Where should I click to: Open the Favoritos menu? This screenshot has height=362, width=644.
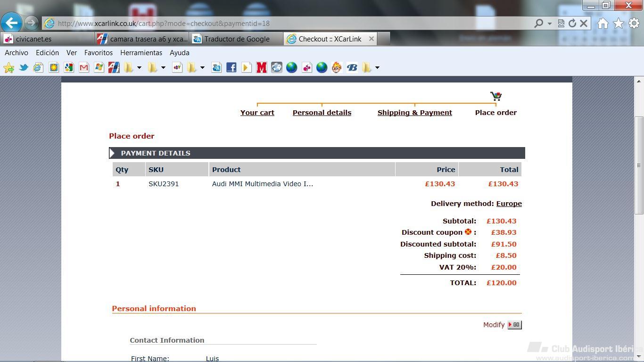click(x=99, y=53)
